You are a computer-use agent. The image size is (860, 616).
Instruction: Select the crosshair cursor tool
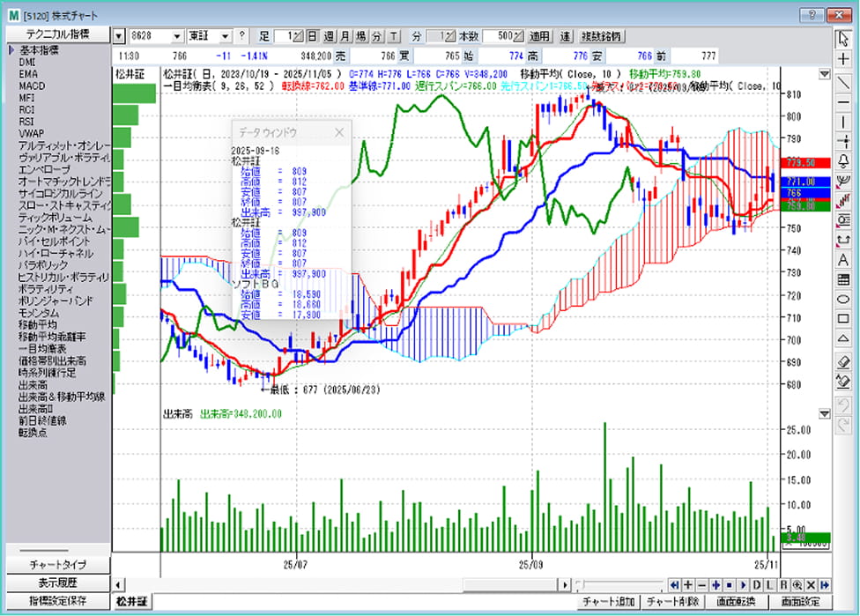[x=844, y=59]
